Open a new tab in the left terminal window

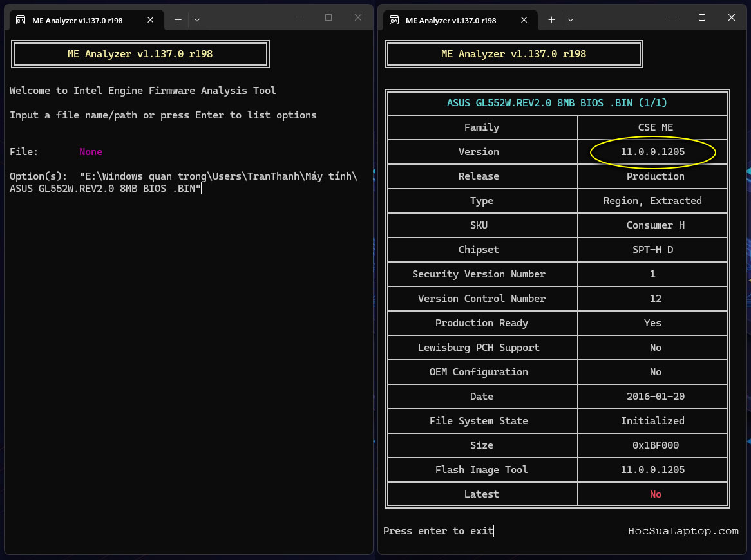177,19
